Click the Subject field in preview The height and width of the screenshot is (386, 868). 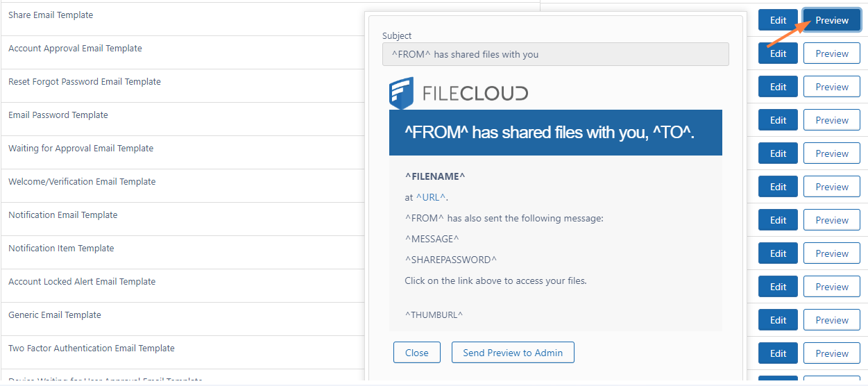click(555, 54)
